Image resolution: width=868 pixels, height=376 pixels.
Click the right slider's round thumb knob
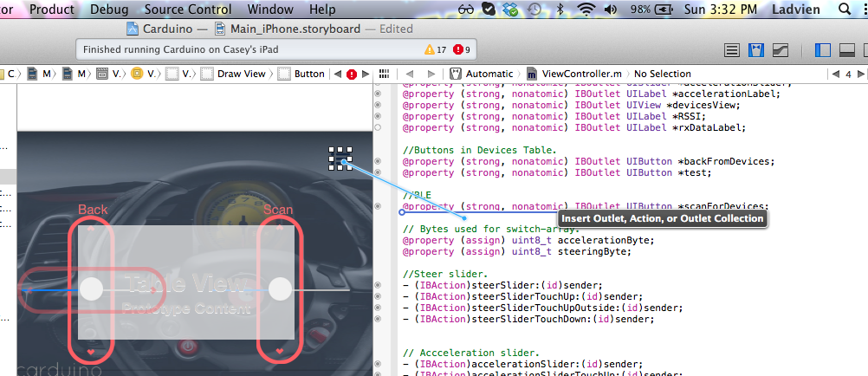[280, 289]
